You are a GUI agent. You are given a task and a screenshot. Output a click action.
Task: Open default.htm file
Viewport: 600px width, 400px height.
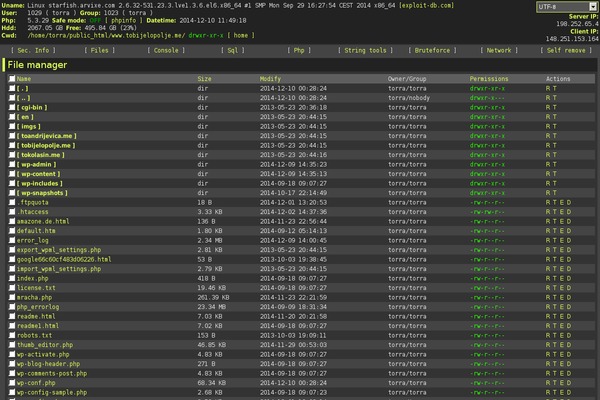tap(36, 231)
